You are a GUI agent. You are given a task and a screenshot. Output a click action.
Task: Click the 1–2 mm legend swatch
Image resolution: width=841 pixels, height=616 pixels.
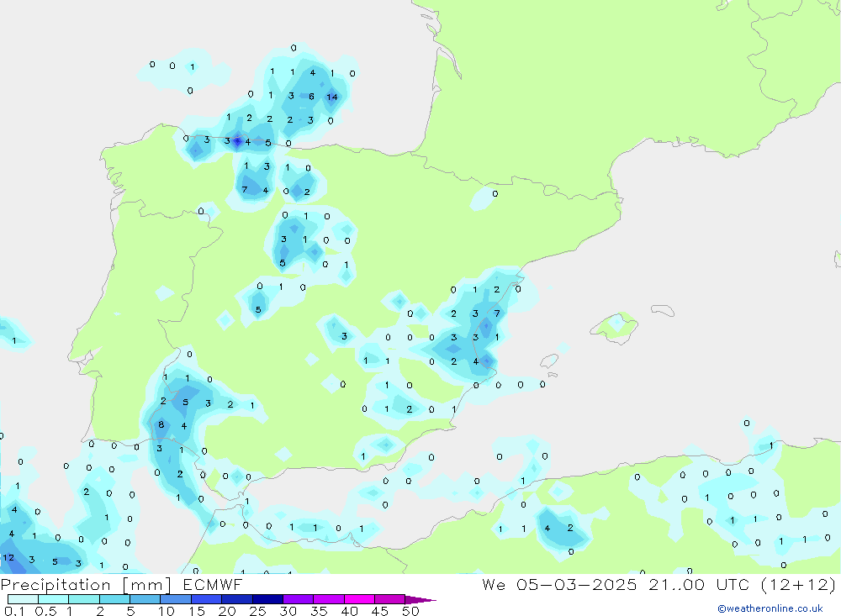click(83, 599)
